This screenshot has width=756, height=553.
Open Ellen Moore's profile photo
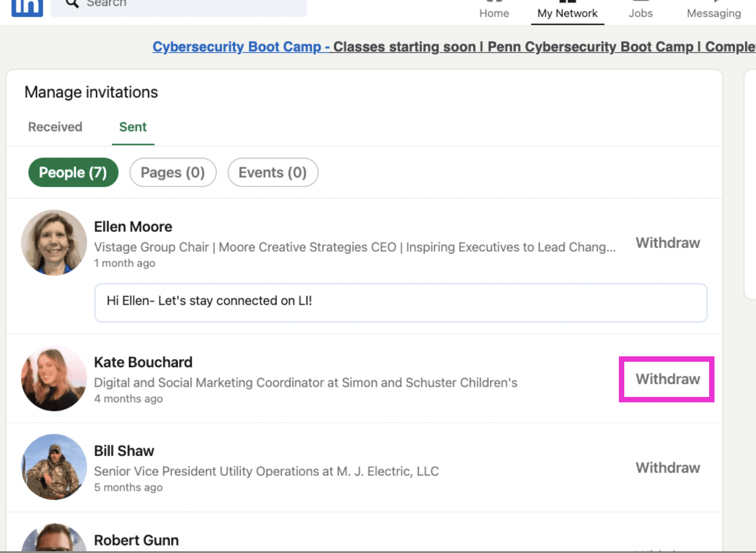pos(54,243)
